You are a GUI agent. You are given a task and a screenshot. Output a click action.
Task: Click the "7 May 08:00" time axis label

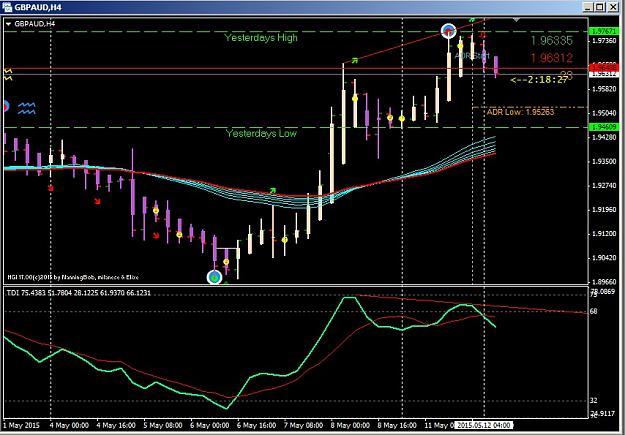point(304,425)
